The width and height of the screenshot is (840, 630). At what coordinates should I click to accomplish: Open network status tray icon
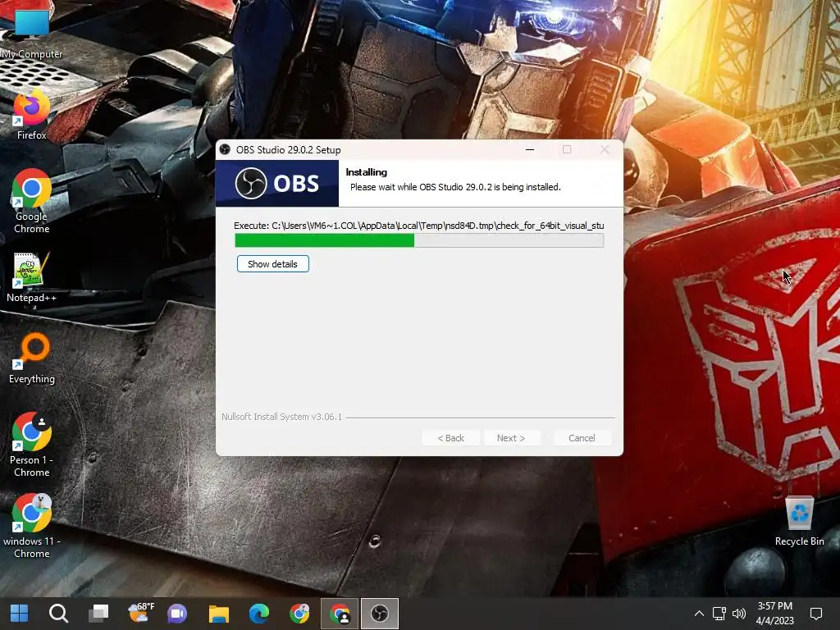point(719,614)
